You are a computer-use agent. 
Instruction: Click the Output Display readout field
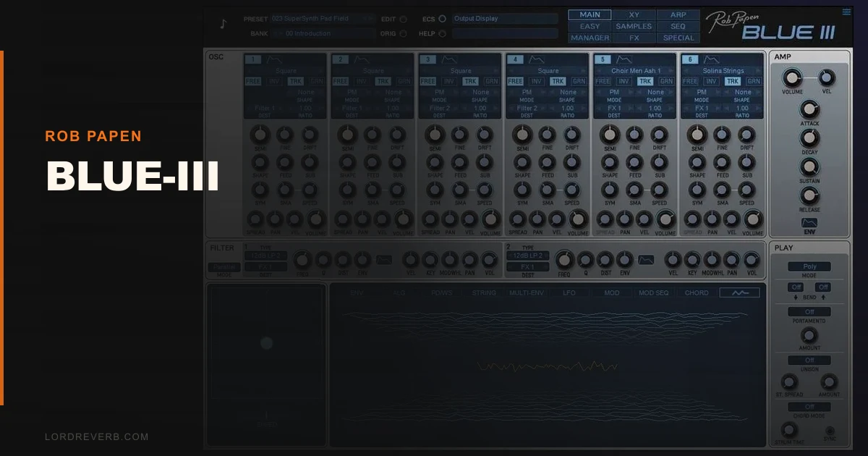505,19
